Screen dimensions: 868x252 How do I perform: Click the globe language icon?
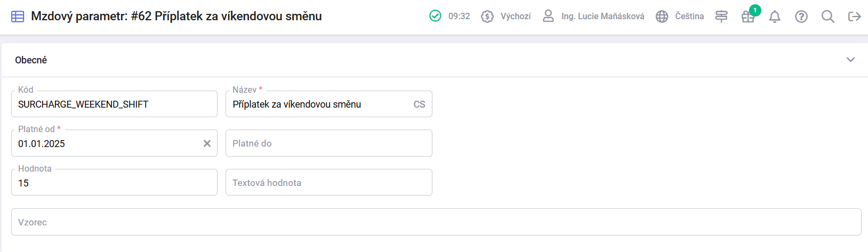tap(662, 17)
